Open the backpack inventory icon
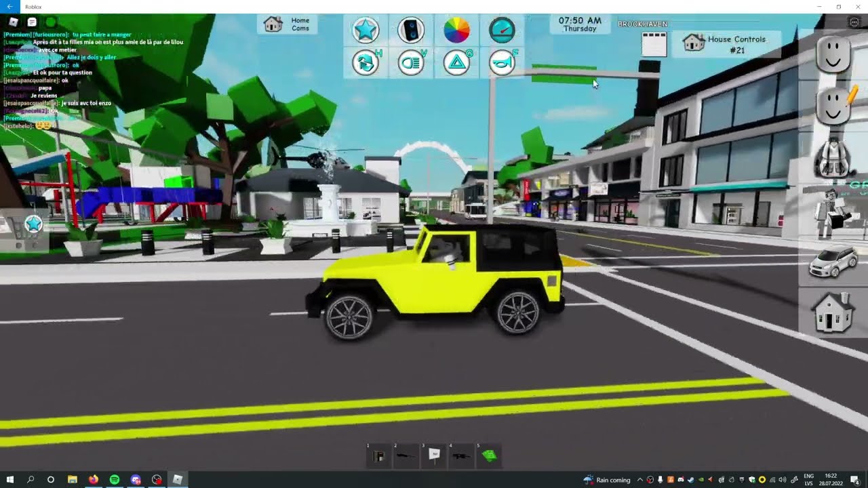 [x=833, y=159]
